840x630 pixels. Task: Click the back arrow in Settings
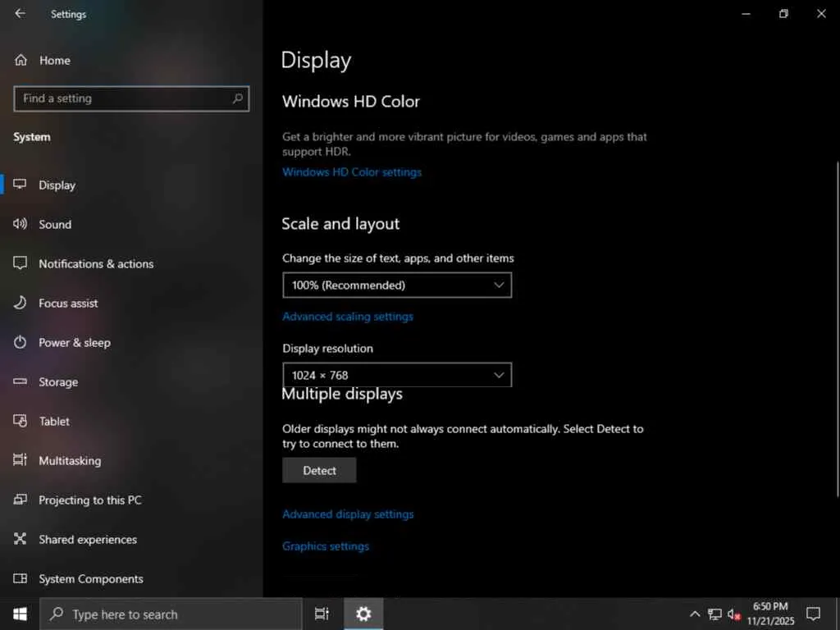(20, 13)
